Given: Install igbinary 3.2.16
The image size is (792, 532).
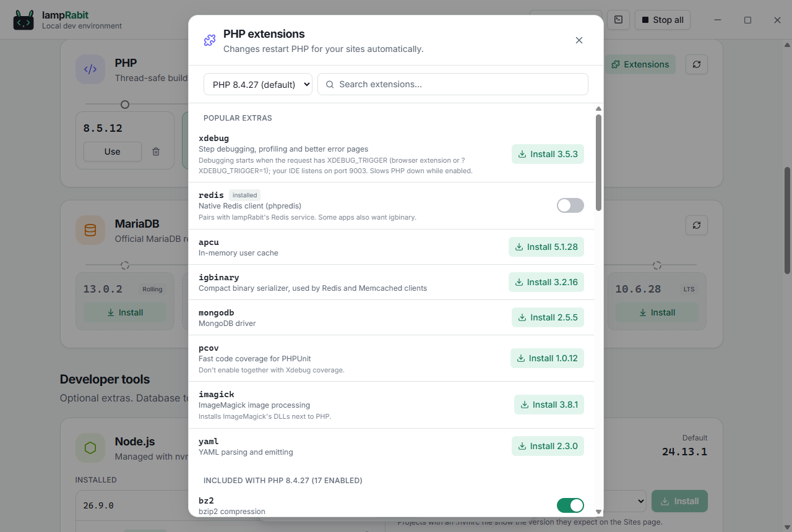Looking at the screenshot, I should point(546,282).
